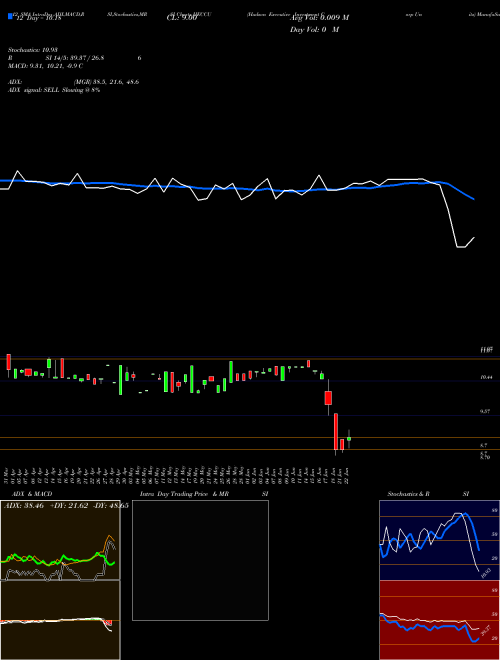Click the ADX indicator chart panel
The image size is (500, 660).
point(60,540)
